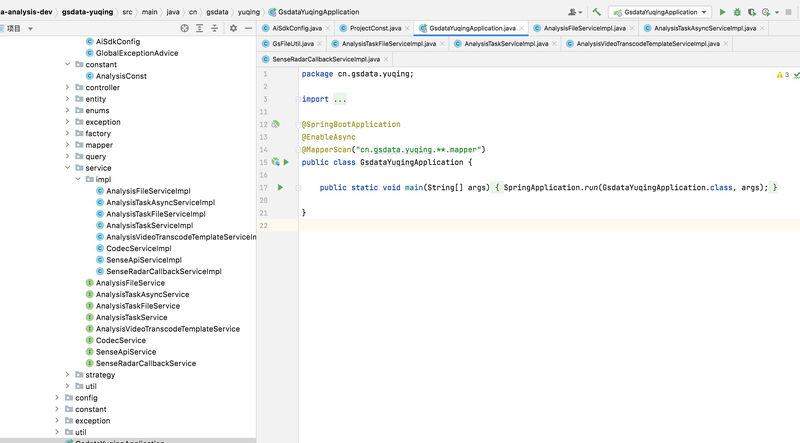
Task: Open CodecServiceImpl in project tree
Action: click(x=138, y=249)
